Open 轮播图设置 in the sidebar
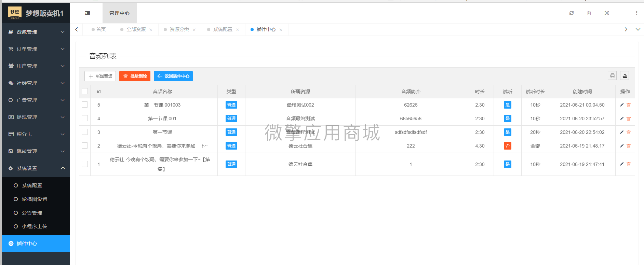 click(36, 199)
